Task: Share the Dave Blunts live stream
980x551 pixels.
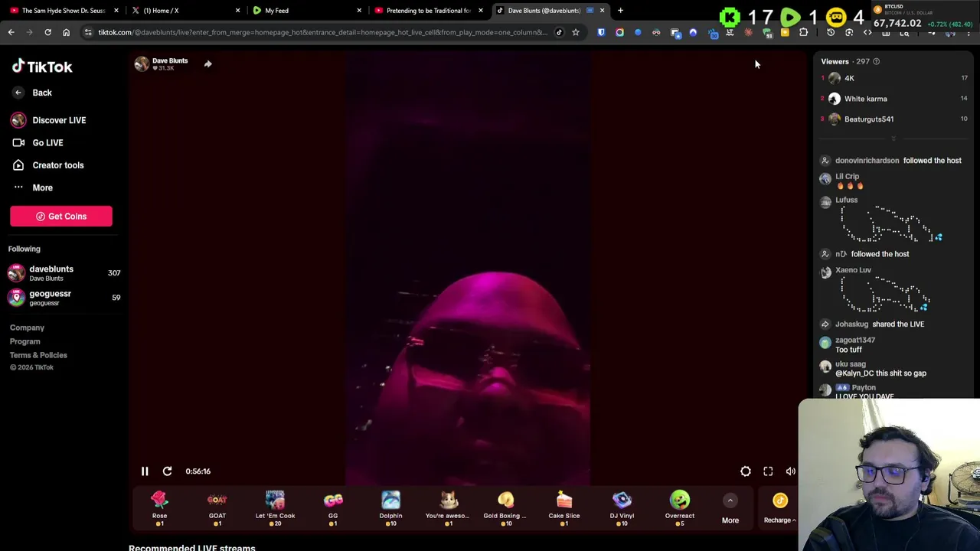Action: [x=207, y=64]
